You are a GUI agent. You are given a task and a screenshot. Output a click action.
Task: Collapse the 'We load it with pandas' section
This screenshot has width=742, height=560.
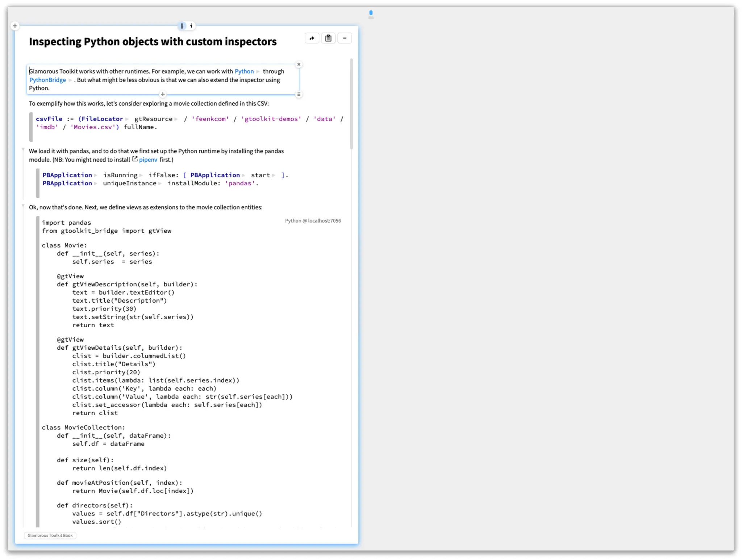(23, 150)
